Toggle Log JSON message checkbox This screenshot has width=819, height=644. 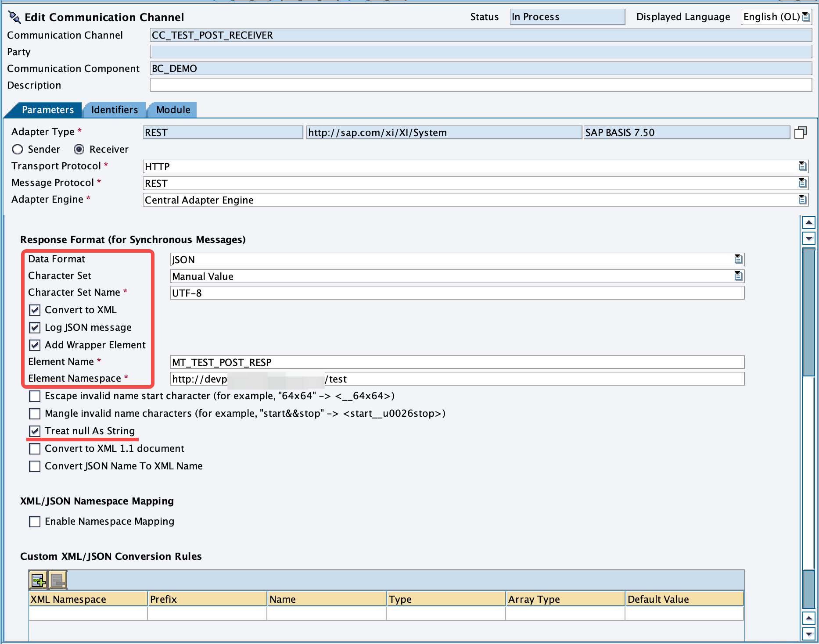coord(35,328)
